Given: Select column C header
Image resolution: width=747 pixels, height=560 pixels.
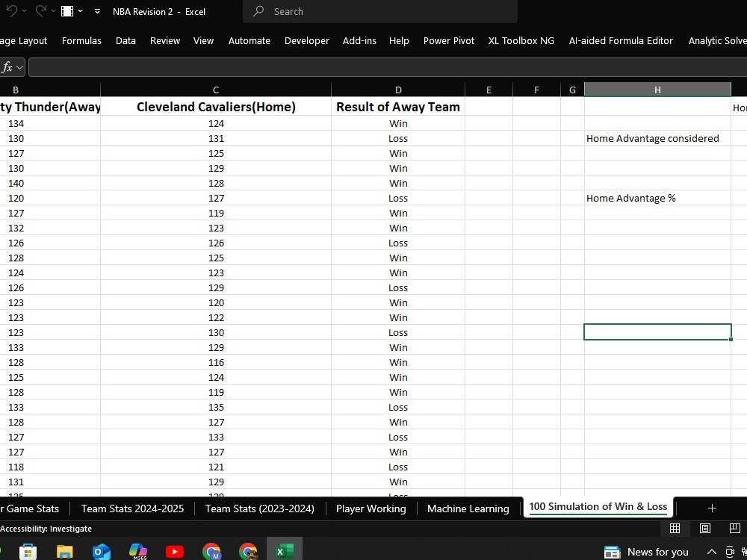Looking at the screenshot, I should click(216, 90).
